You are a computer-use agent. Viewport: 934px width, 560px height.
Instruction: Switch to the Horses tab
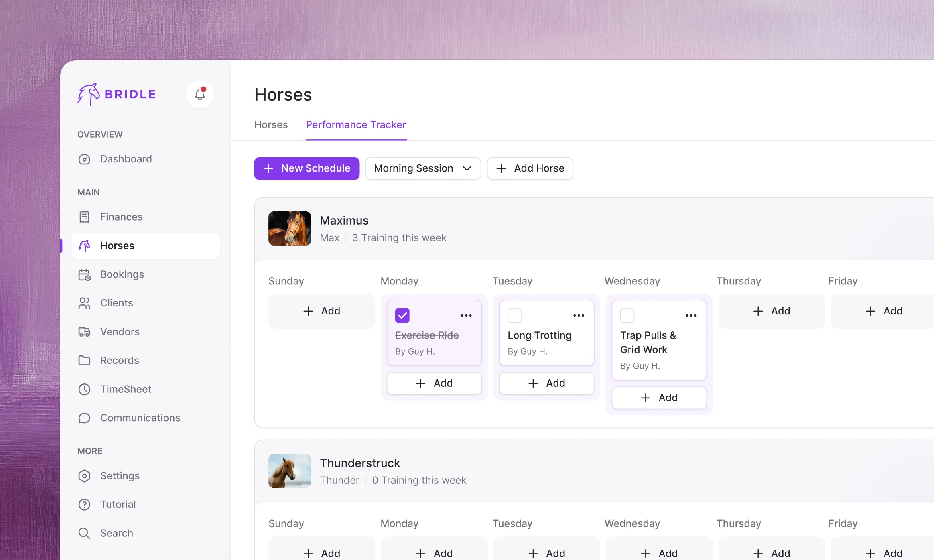point(271,125)
